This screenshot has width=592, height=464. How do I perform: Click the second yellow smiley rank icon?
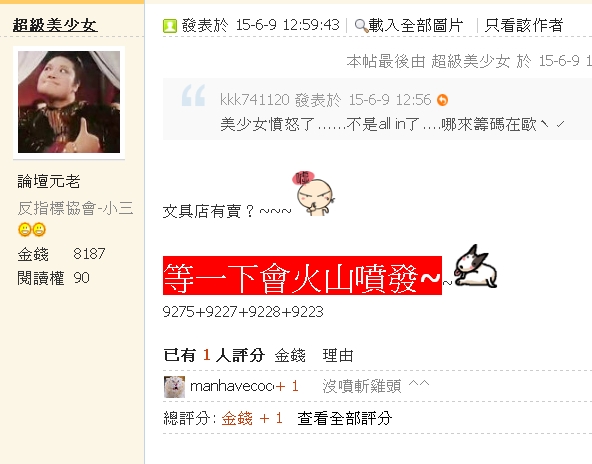(39, 230)
